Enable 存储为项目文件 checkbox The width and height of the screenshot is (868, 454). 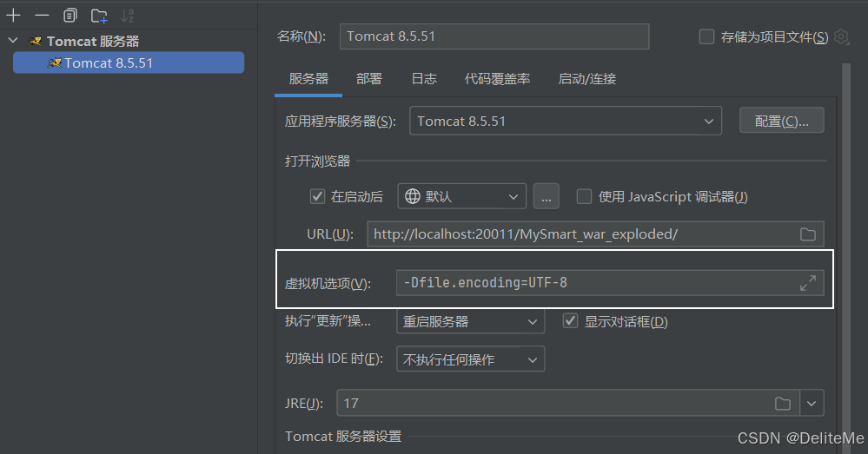(706, 37)
